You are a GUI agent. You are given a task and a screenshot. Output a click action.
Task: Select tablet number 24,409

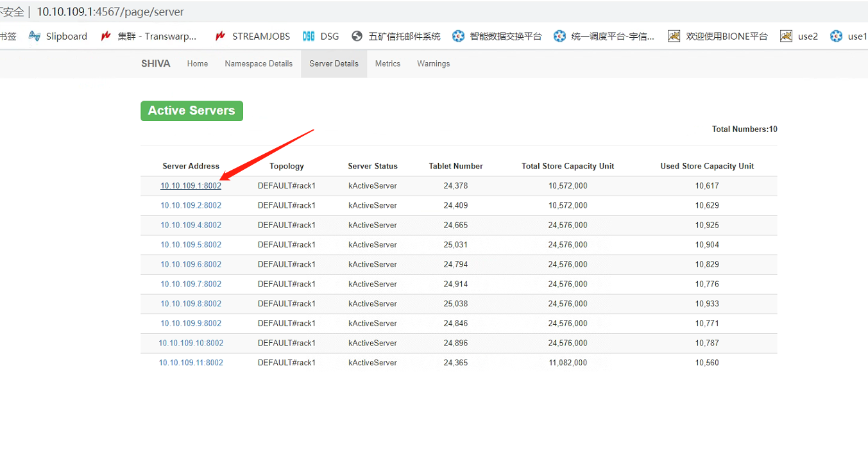[455, 206]
